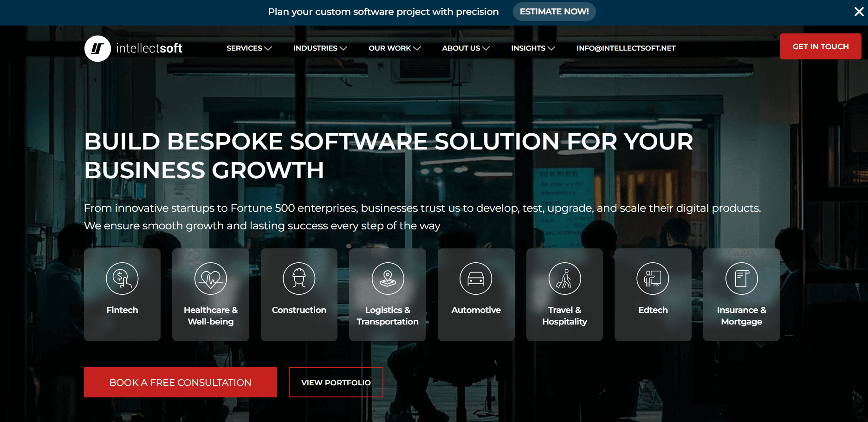Select the Edtech presenter icon

pyautogui.click(x=653, y=279)
